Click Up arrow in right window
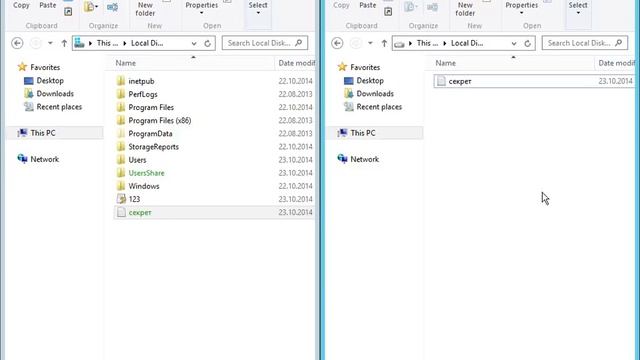This screenshot has width=640, height=360. point(384,43)
